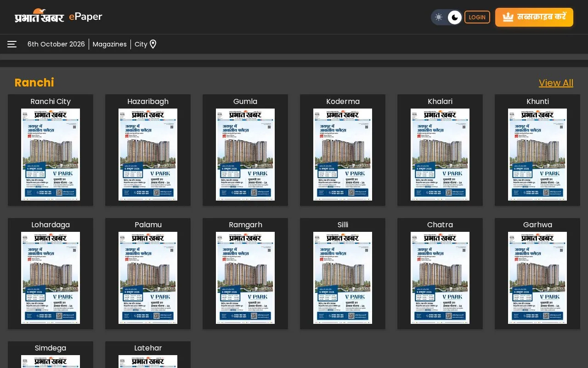Click the Ranchi section heading
The image size is (588, 368).
point(34,83)
